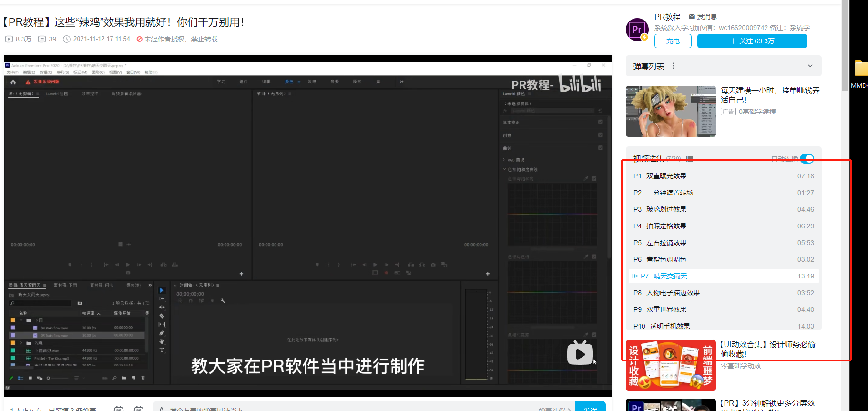The image size is (868, 411).
Task: Select the Razor tool
Action: pyautogui.click(x=162, y=316)
